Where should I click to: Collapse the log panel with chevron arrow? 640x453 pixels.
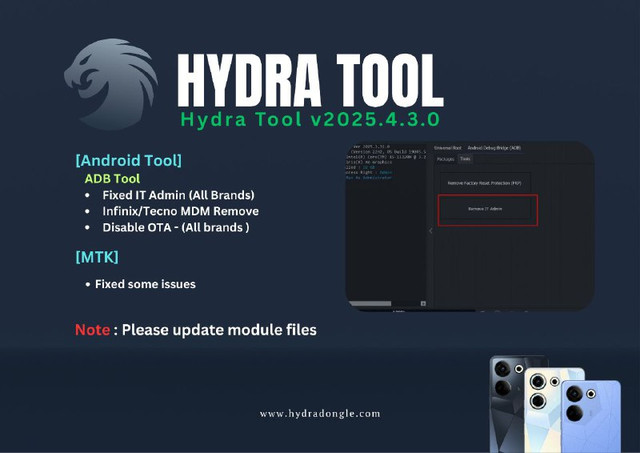coord(431,231)
